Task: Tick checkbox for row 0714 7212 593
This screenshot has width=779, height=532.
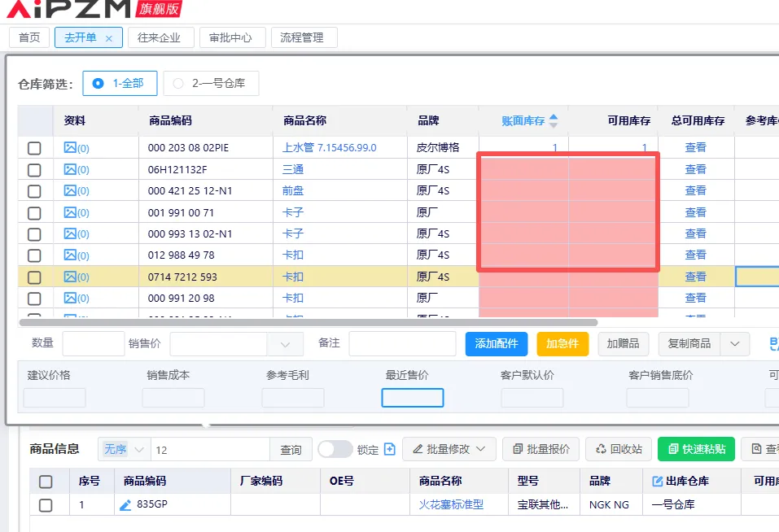Action: (34, 277)
